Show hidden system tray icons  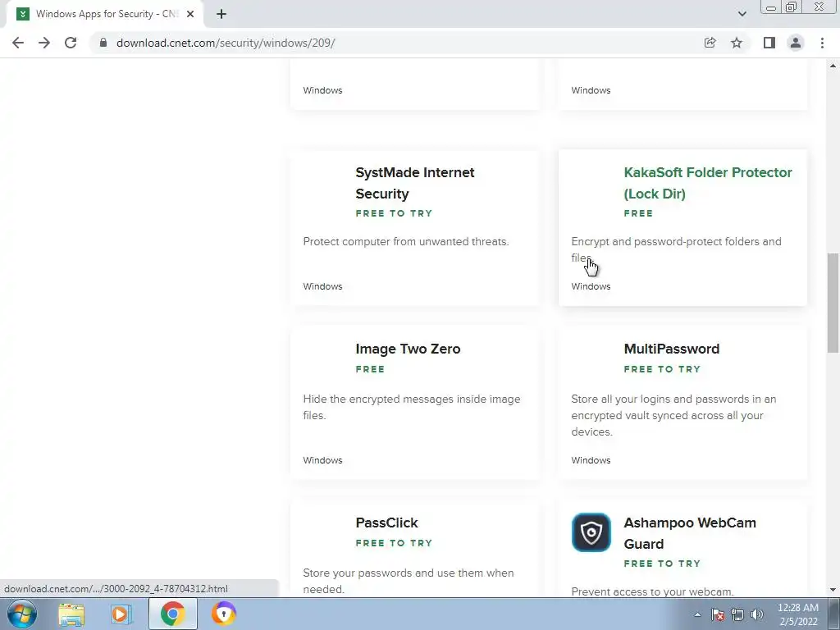coord(697,614)
